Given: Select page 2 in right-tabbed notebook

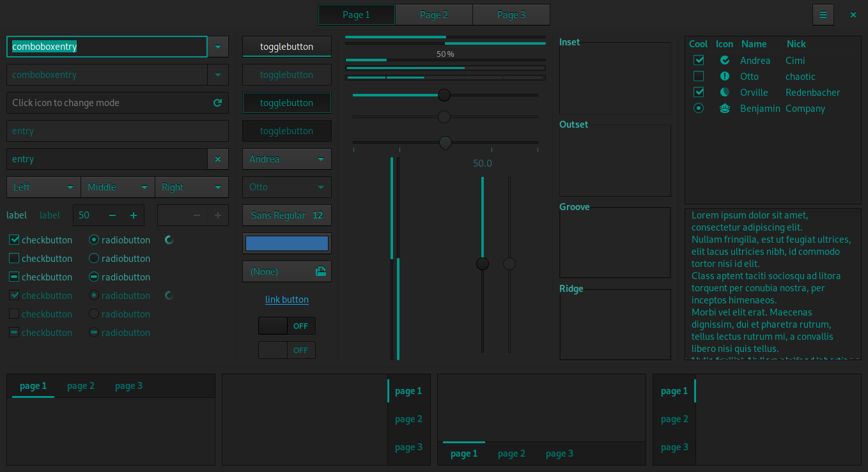Looking at the screenshot, I should point(409,419).
